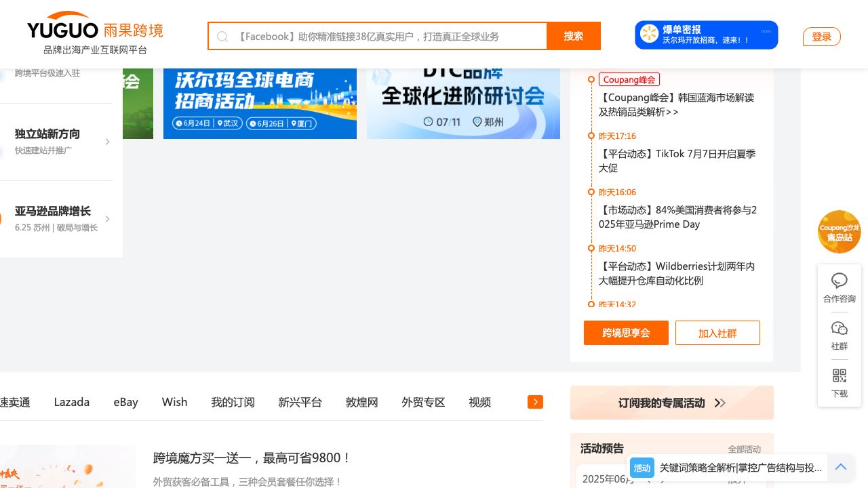Open the 跨境思享会 button
The height and width of the screenshot is (488, 868).
click(x=626, y=333)
